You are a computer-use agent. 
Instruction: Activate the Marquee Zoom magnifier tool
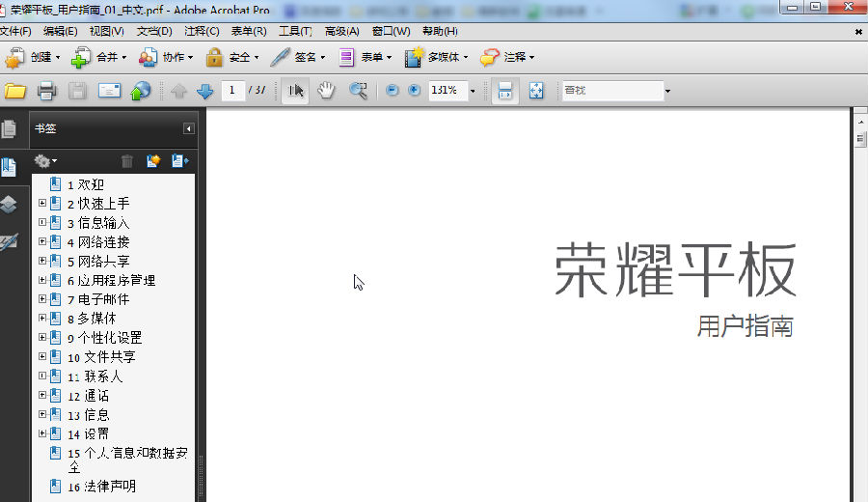[358, 91]
